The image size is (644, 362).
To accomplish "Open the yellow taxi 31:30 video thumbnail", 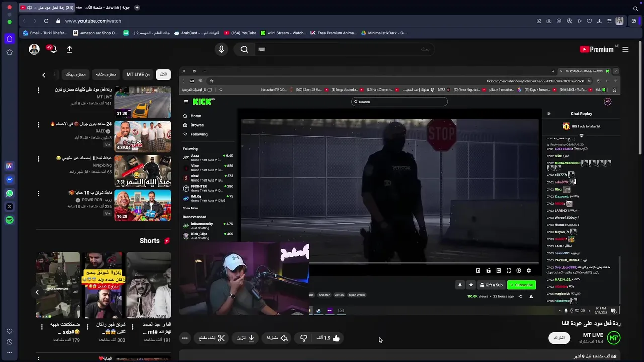I will tap(142, 102).
